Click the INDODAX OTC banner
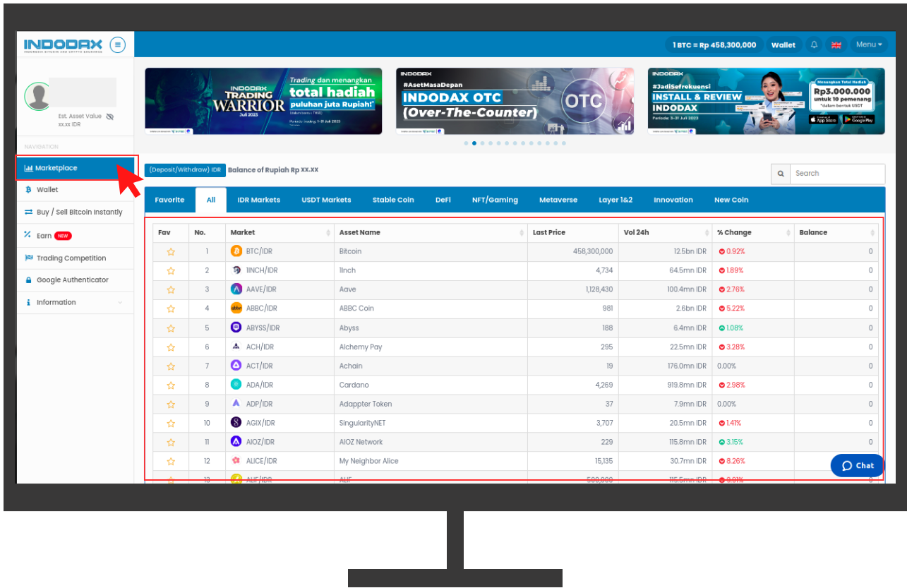The width and height of the screenshot is (907, 588). [x=515, y=101]
